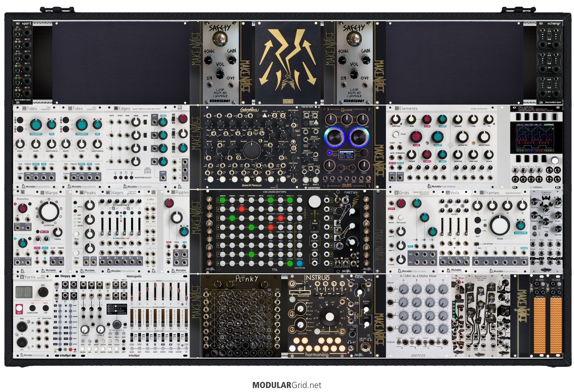574x392 pixels.
Task: Click the input 1 to A knob on Doepfer mixer
Action: click(x=404, y=289)
